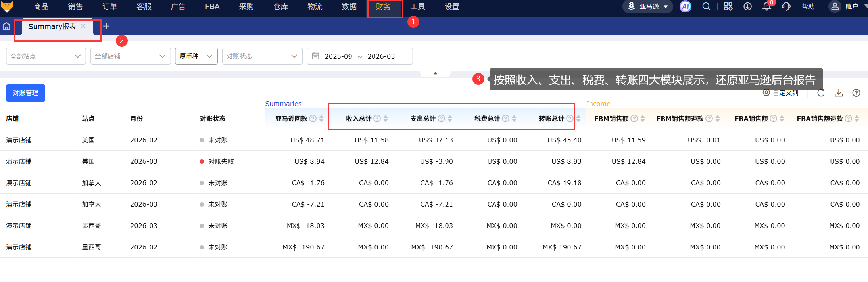Refresh the Summary report table

click(x=821, y=93)
